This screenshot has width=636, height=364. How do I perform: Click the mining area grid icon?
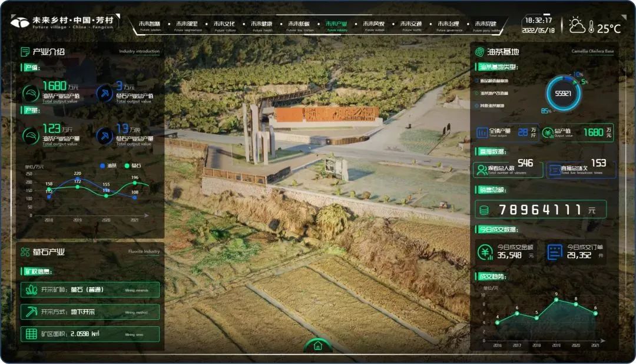pos(31,334)
